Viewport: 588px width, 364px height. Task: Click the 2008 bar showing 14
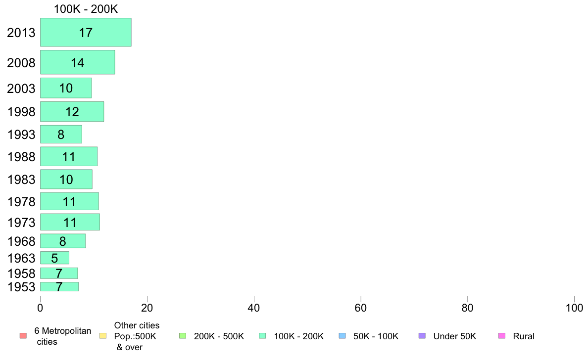pos(78,62)
